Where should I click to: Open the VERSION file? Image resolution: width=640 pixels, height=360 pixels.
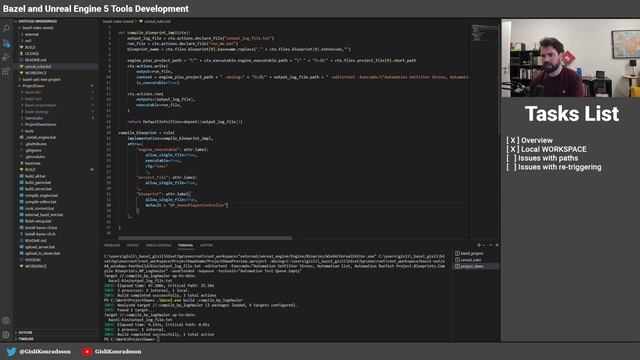click(33, 260)
